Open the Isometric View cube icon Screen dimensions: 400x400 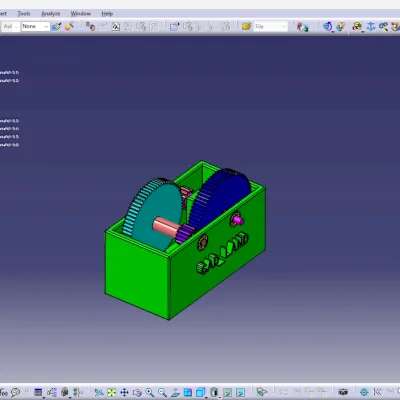click(x=200, y=392)
